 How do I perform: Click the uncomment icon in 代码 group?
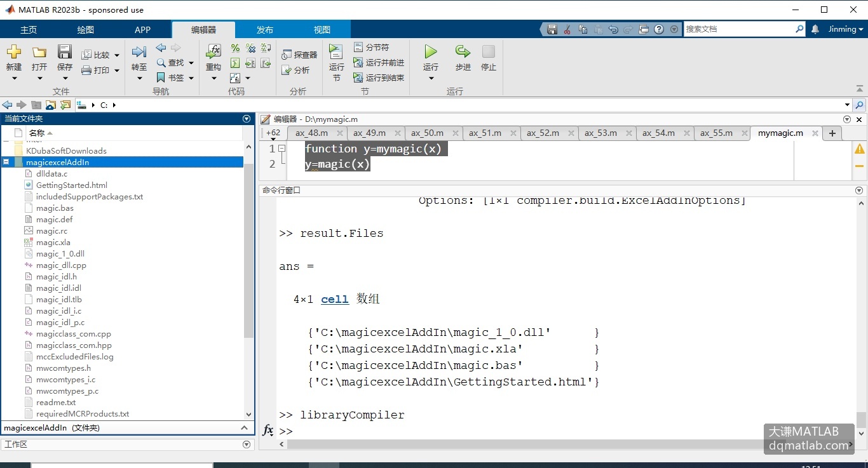[250, 48]
